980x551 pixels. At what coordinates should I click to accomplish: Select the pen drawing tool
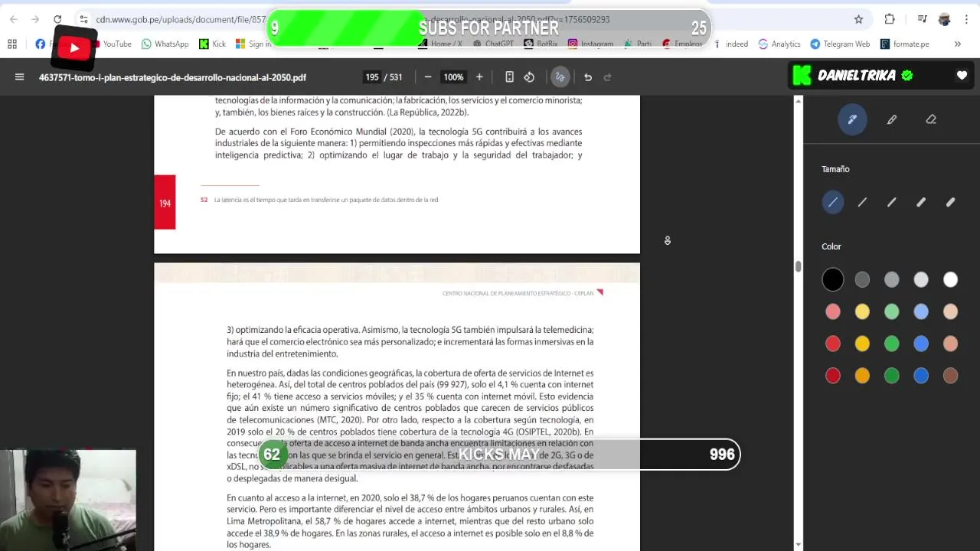(852, 119)
